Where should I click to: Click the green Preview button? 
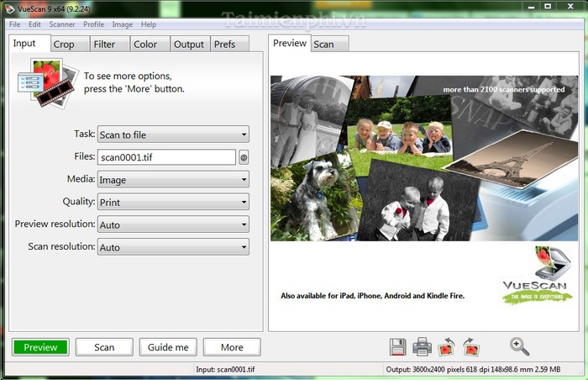[x=40, y=347]
